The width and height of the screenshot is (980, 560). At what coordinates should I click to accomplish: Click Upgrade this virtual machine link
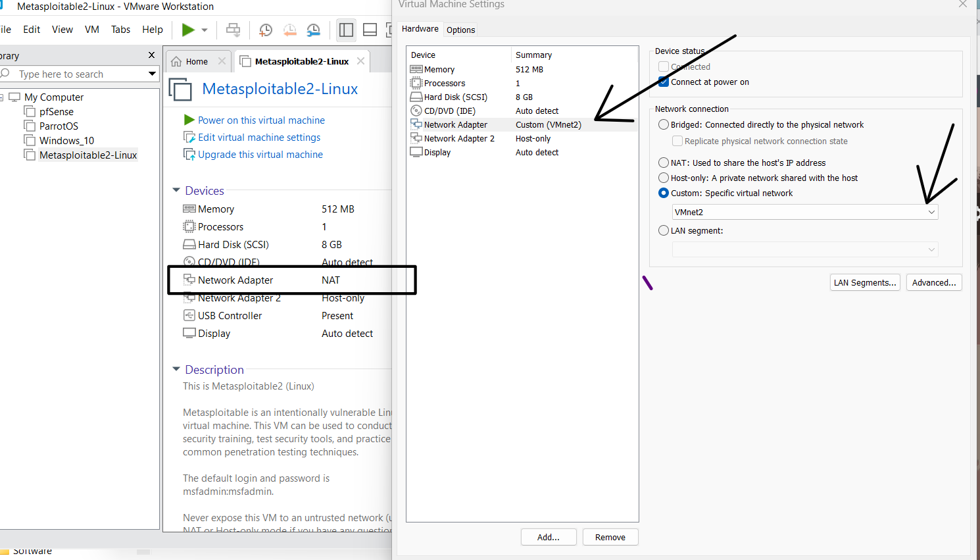[x=260, y=154]
